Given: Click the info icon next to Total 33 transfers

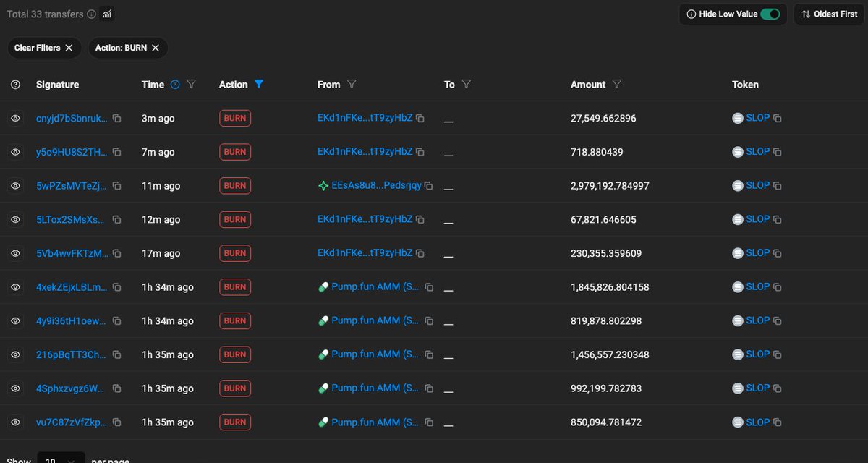Looking at the screenshot, I should coord(91,14).
